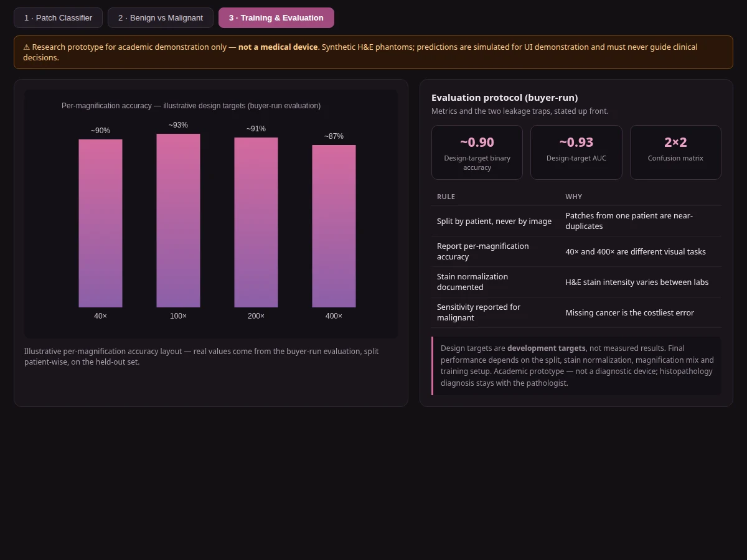
Task: Select the ~0.93 Design-target AUC card
Action: pos(576,152)
